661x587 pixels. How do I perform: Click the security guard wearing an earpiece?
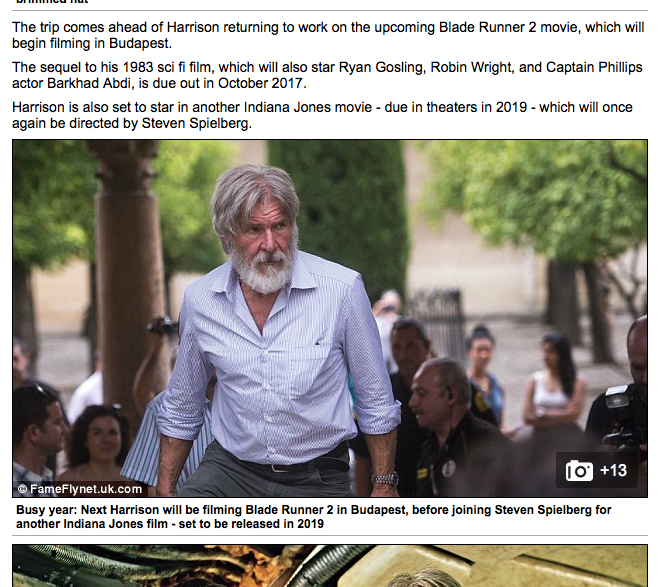pyautogui.click(x=447, y=422)
